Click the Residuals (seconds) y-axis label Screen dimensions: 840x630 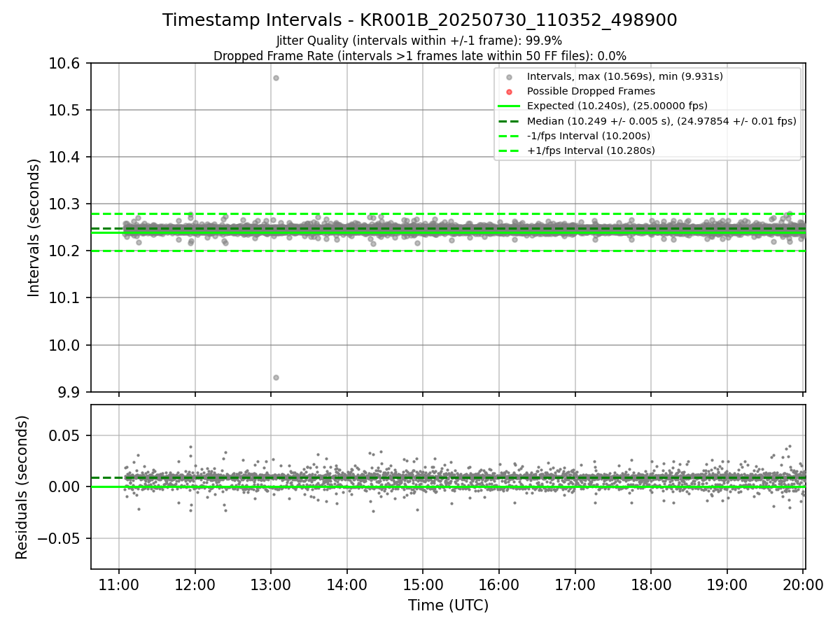coord(22,487)
